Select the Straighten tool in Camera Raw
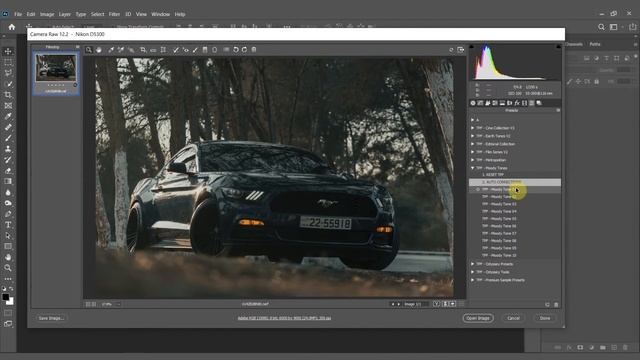This screenshot has width=640, height=360. [153, 50]
